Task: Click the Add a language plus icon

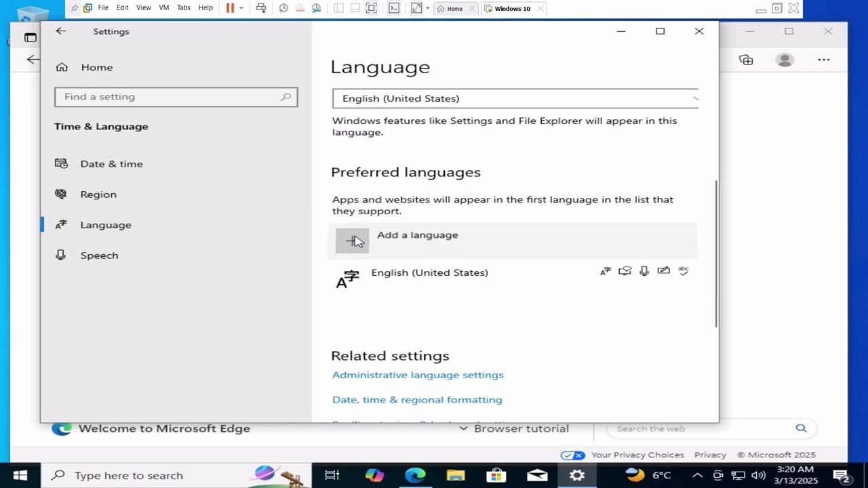Action: tap(352, 241)
